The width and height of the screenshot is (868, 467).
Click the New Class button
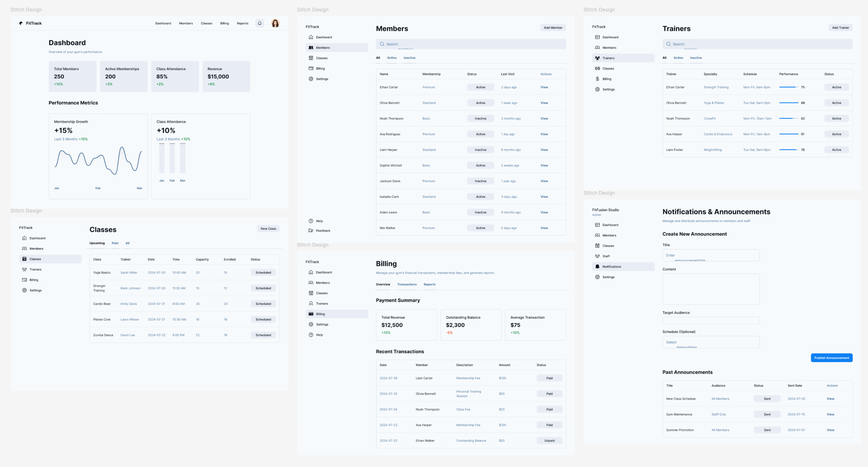click(268, 229)
